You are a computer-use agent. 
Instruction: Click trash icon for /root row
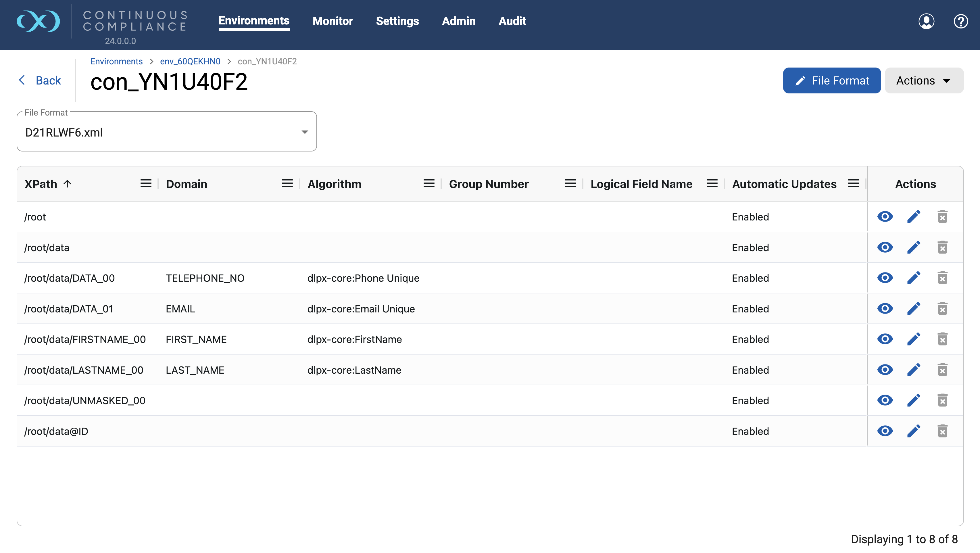click(x=942, y=217)
